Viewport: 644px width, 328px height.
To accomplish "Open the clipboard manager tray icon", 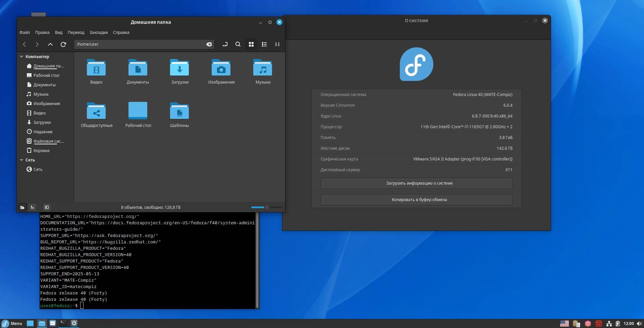I will pyautogui.click(x=577, y=324).
